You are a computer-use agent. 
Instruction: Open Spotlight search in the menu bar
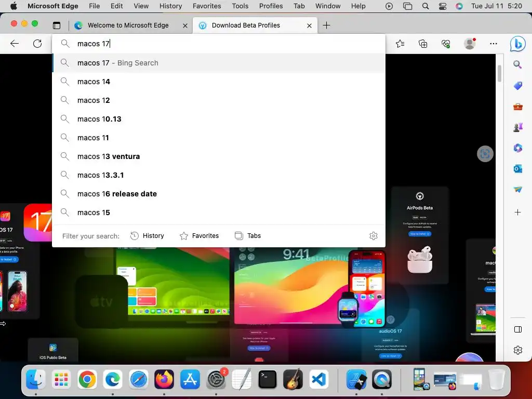425,6
